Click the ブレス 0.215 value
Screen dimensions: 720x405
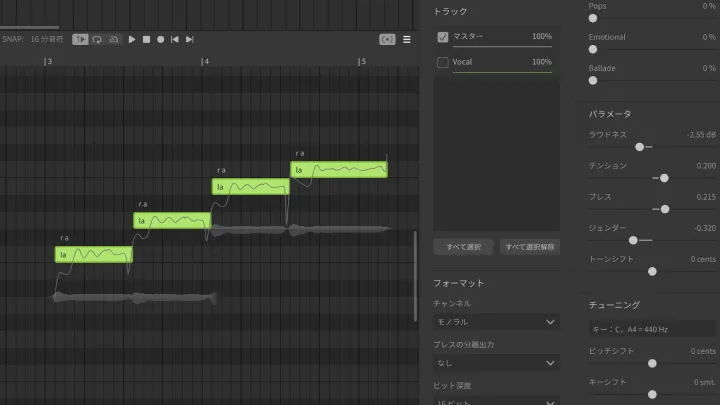(706, 197)
